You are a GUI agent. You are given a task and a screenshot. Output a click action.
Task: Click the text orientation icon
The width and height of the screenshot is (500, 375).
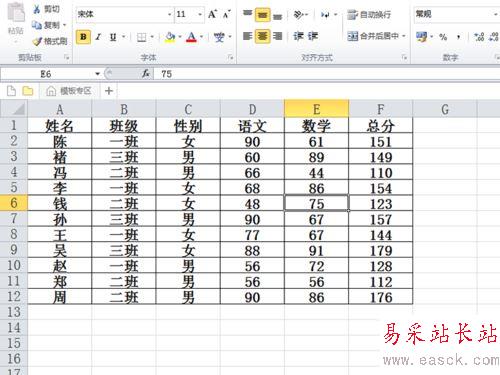tap(298, 14)
